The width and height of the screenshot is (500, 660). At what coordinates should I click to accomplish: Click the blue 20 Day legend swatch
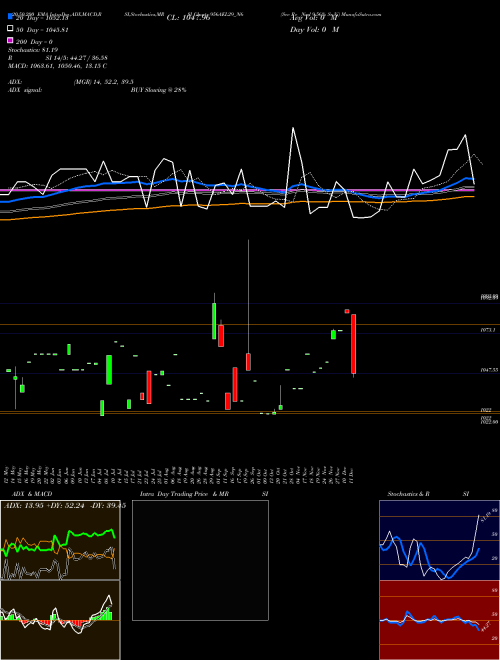coord(10,17)
